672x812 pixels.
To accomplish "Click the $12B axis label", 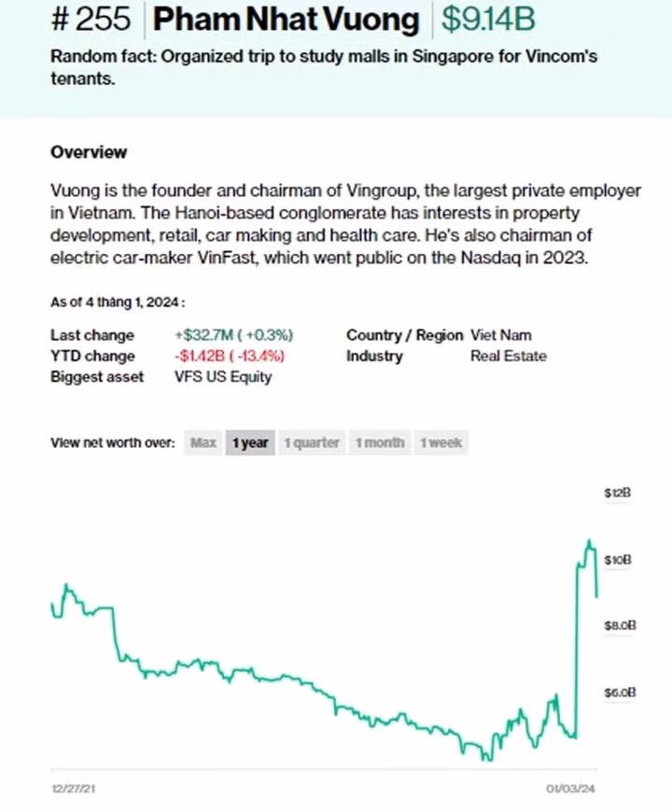I will [618, 492].
